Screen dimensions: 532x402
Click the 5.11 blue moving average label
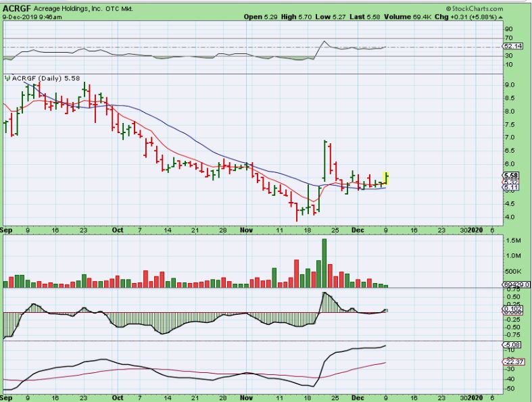coord(510,187)
